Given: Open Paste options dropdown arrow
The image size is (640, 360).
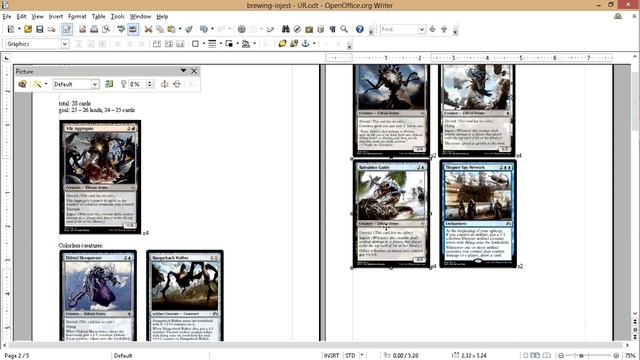Looking at the screenshot, I should [x=180, y=29].
